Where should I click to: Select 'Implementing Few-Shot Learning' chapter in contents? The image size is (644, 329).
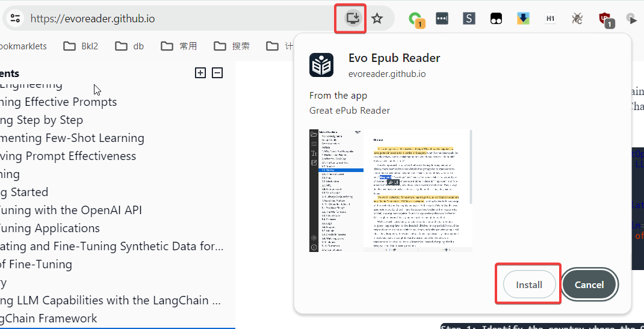(72, 138)
